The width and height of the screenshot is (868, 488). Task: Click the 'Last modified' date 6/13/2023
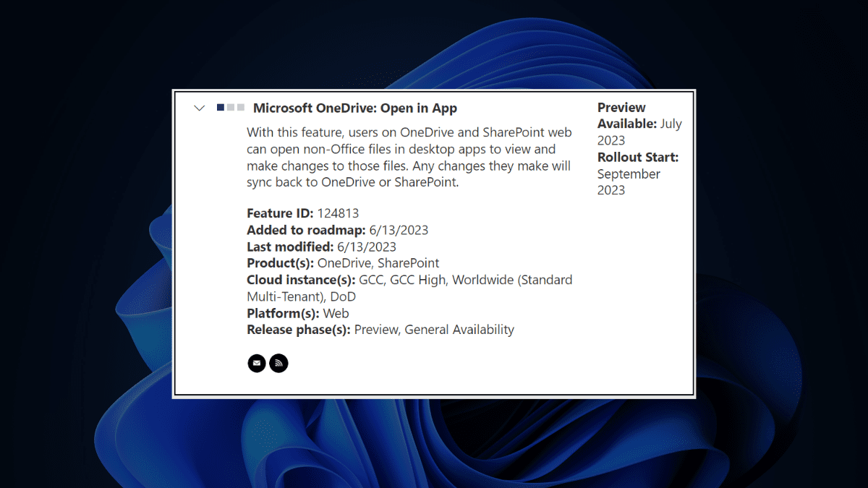pyautogui.click(x=367, y=247)
